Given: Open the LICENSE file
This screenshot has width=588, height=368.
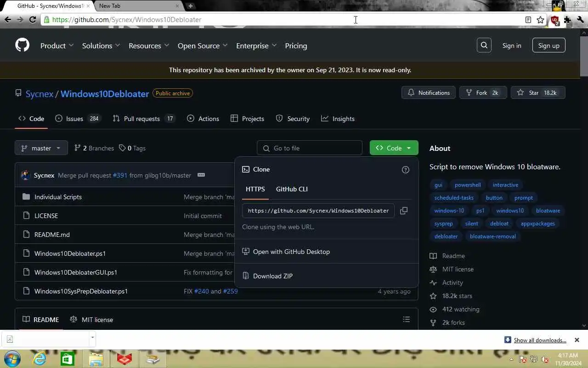Looking at the screenshot, I should click(x=46, y=216).
